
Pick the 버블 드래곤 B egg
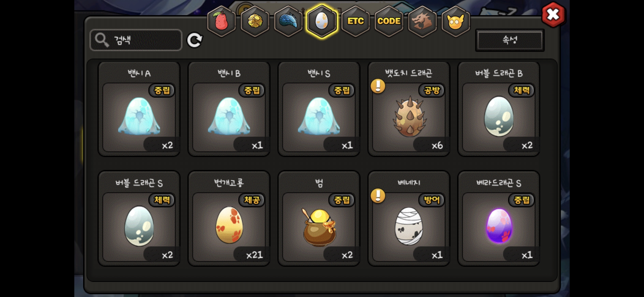(x=499, y=109)
